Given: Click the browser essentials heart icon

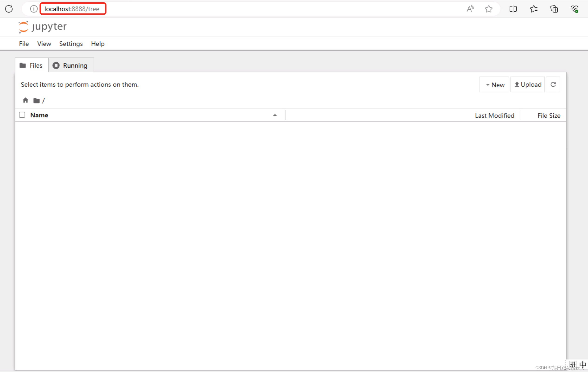Looking at the screenshot, I should [x=574, y=9].
